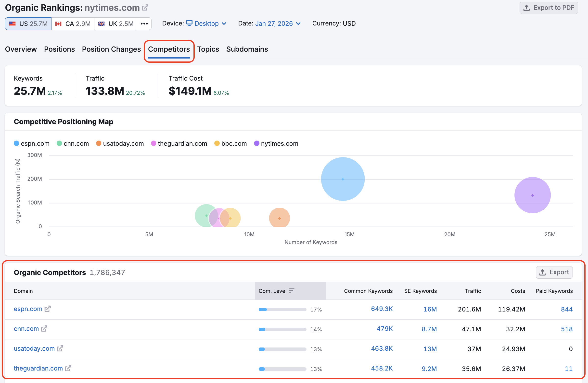The width and height of the screenshot is (588, 383).
Task: Open espn.com common keywords 649.3K
Action: click(x=382, y=309)
